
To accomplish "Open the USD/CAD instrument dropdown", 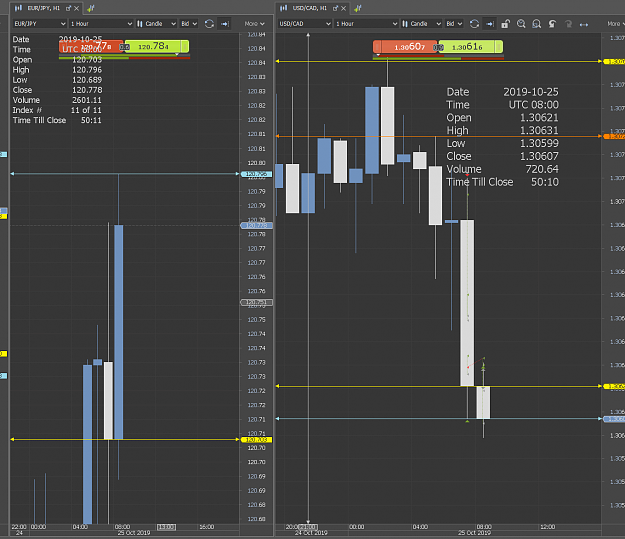I will click(x=305, y=24).
